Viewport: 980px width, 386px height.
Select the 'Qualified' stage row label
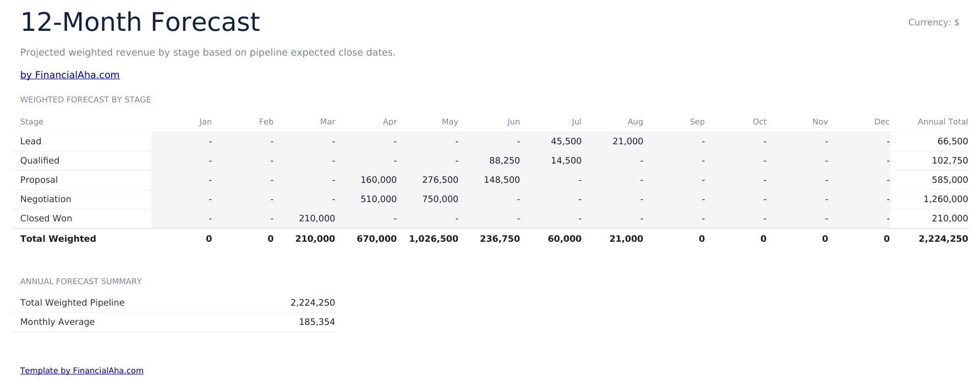click(x=40, y=161)
